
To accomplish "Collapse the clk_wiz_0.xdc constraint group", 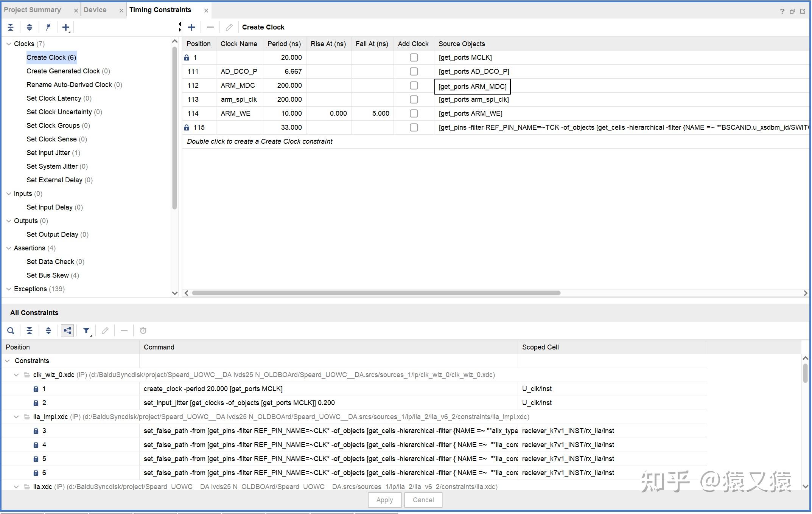I will click(16, 375).
